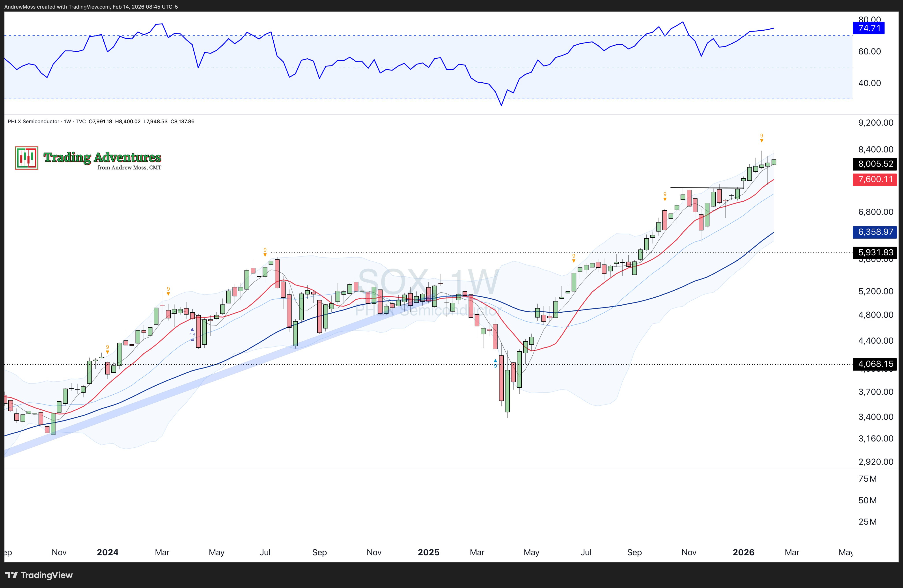Click the Trading Adventures candlestick logo icon
The width and height of the screenshot is (903, 588).
click(26, 158)
